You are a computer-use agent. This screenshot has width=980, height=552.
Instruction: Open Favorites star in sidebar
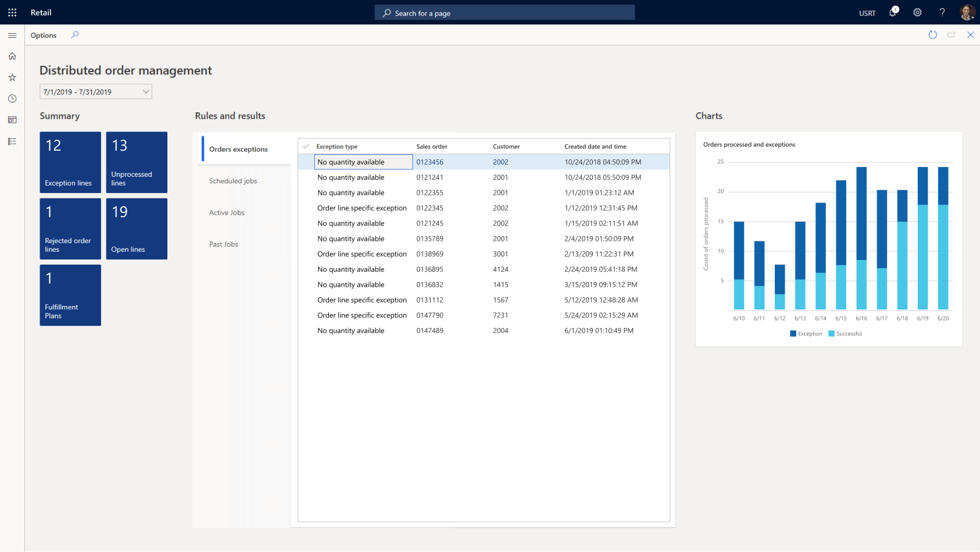coord(12,77)
